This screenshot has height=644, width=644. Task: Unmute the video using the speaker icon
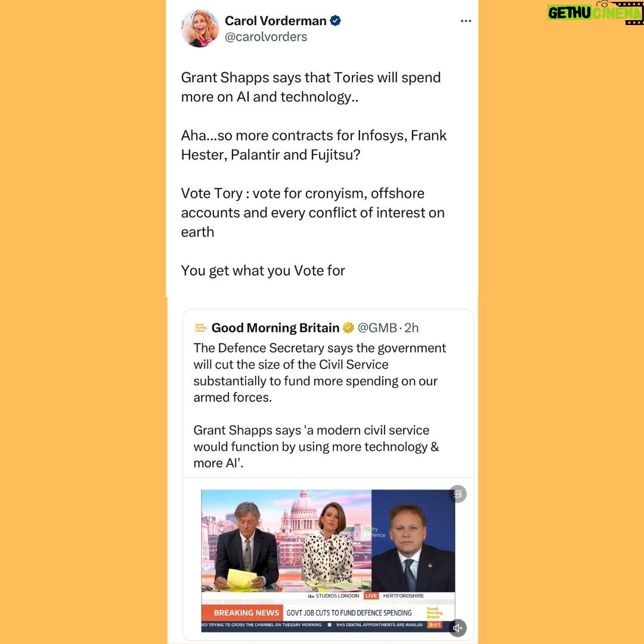click(x=457, y=627)
